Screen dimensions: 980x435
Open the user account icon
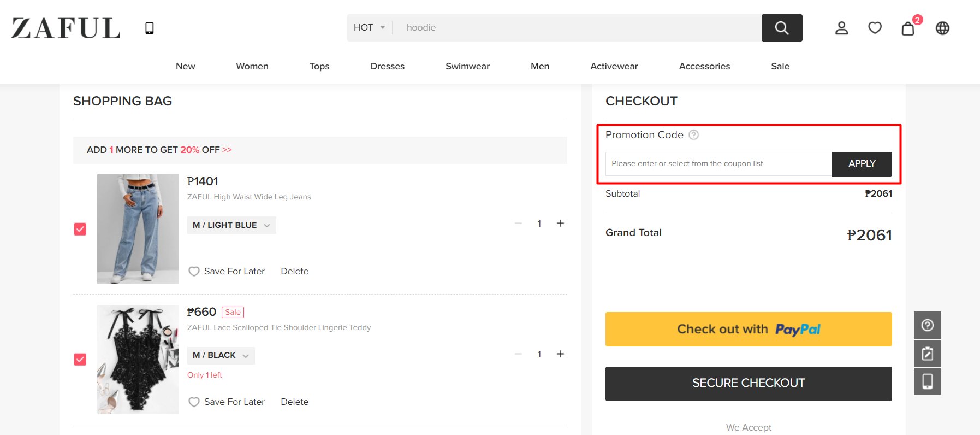click(841, 28)
